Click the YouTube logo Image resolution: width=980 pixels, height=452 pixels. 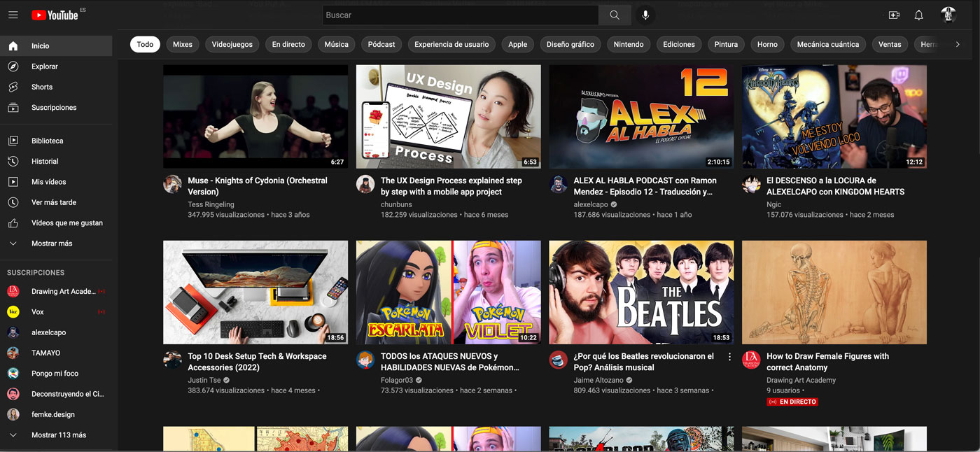point(55,15)
